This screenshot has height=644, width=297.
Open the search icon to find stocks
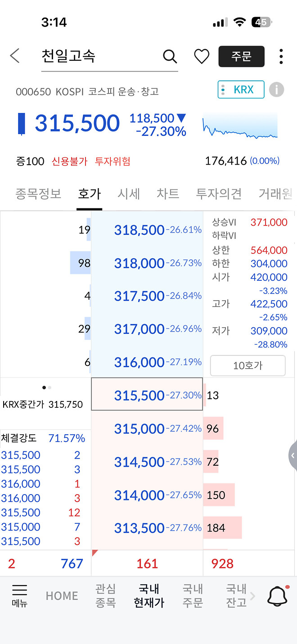(170, 57)
